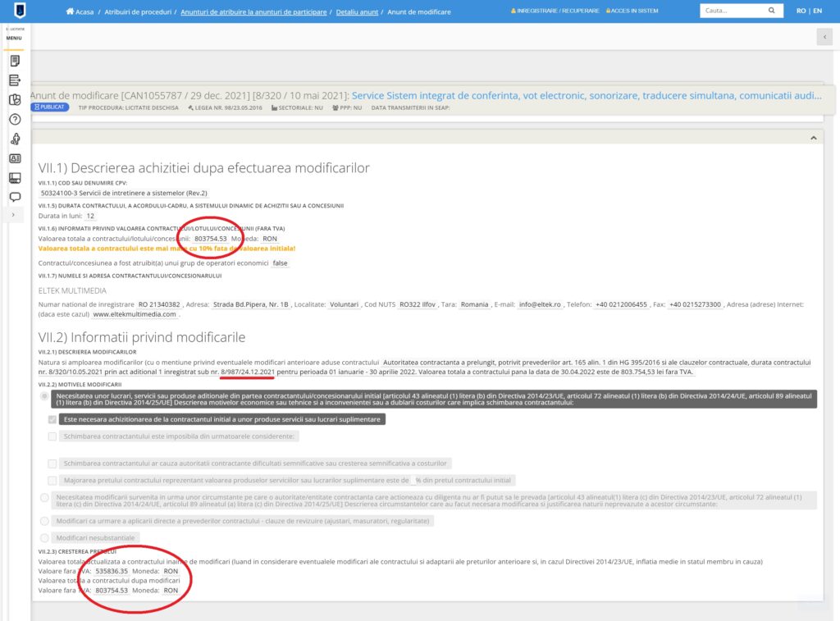Open the list-with-arrow icon in sidebar
The width and height of the screenshot is (840, 621).
(15, 80)
